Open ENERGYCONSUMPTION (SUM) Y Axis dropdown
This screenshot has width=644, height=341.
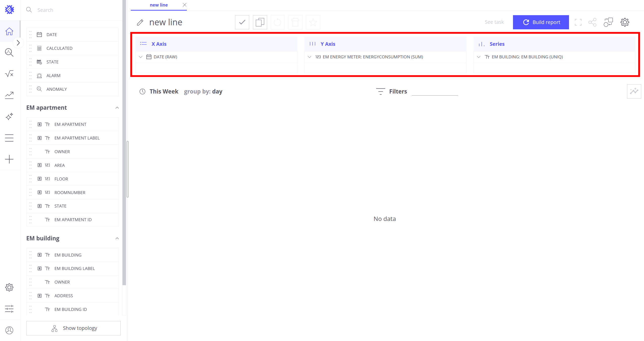click(310, 57)
